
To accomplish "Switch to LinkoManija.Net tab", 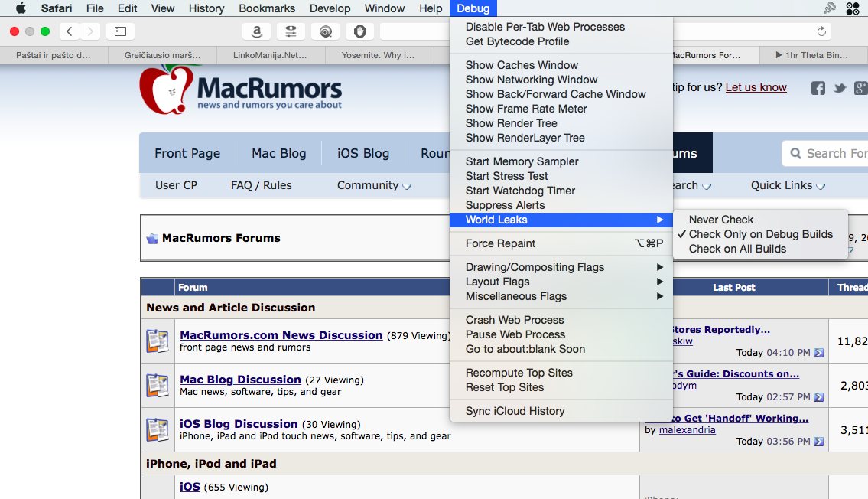I will [x=271, y=55].
